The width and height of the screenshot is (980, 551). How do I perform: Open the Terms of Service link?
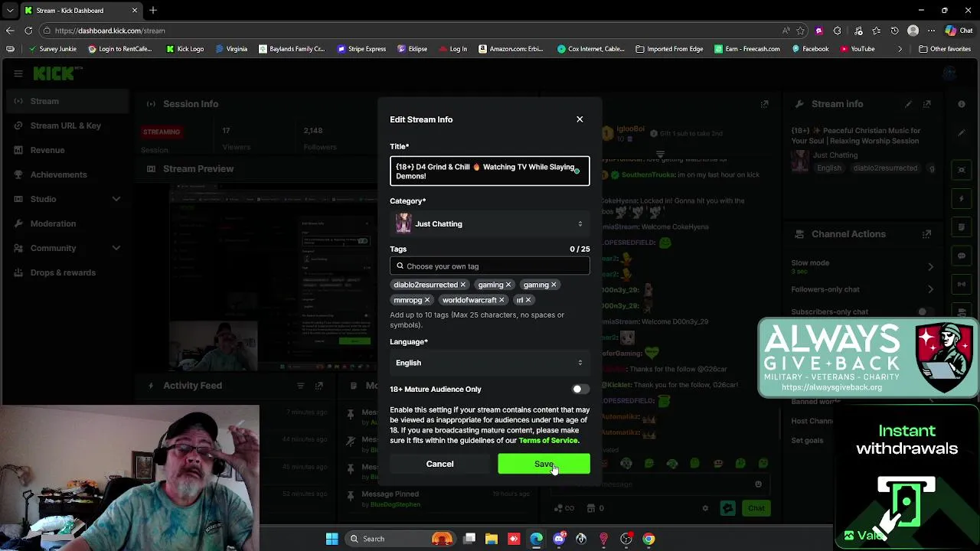(548, 441)
